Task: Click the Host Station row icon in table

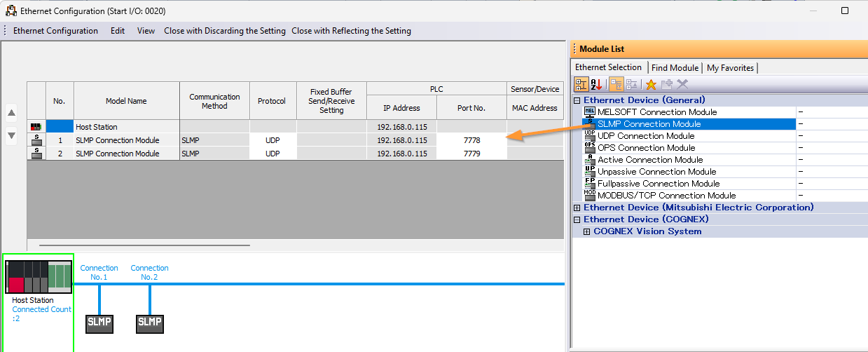Action: pyautogui.click(x=36, y=127)
